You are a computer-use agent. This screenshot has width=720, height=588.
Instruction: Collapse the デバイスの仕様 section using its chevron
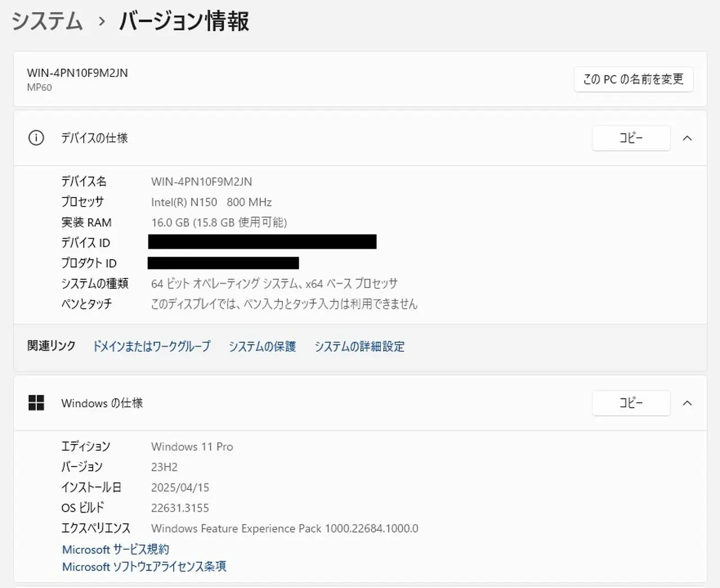(x=687, y=138)
